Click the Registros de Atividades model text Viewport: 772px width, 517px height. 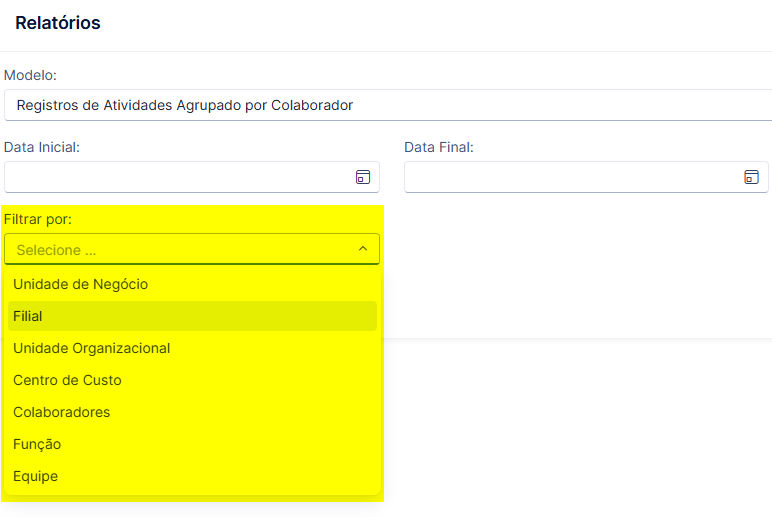[x=185, y=105]
